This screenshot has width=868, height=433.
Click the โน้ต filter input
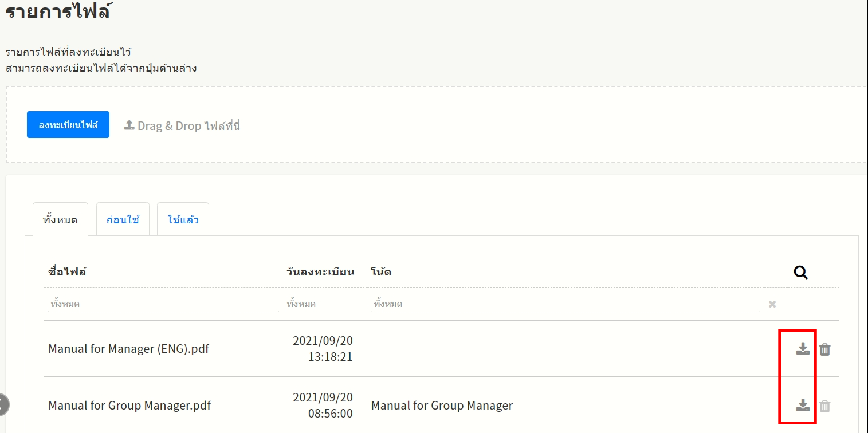pyautogui.click(x=564, y=304)
